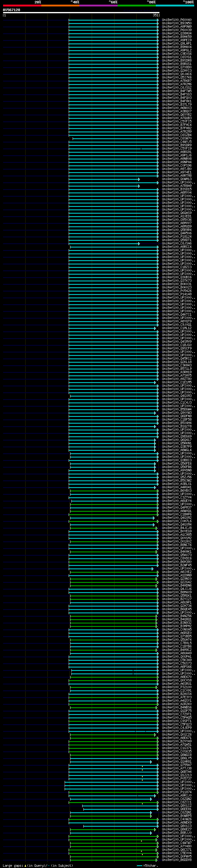Click hit label UniRef100_A7R8A9
Screen dimensions: 197x868
pyautogui.click(x=176, y=186)
